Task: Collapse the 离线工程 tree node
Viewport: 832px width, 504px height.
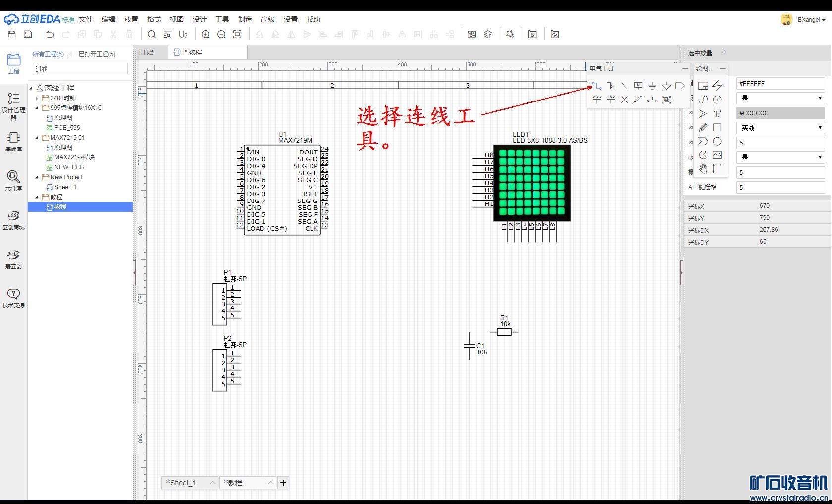Action: coord(31,88)
